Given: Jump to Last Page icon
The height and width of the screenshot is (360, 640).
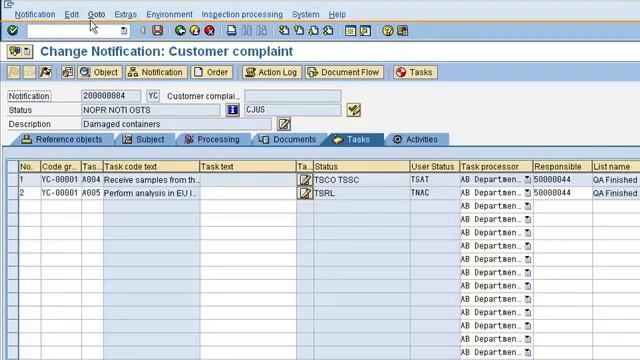Looking at the screenshot, I should tap(328, 31).
